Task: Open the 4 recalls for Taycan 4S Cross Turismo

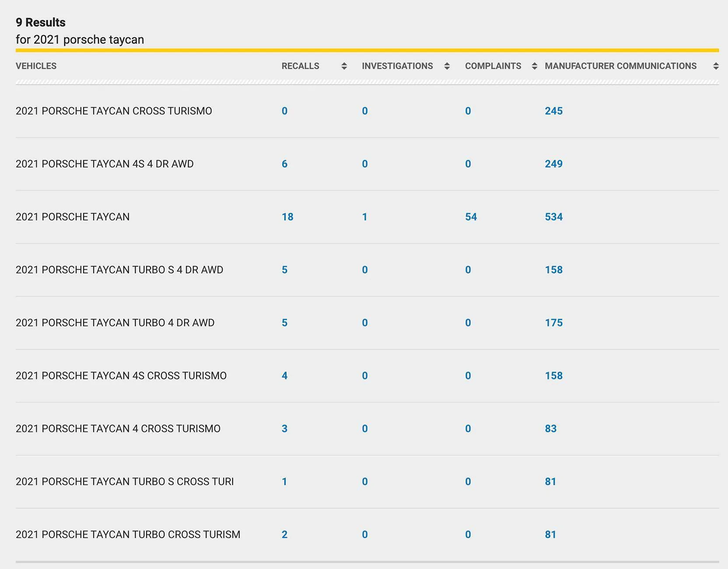Action: click(x=285, y=376)
